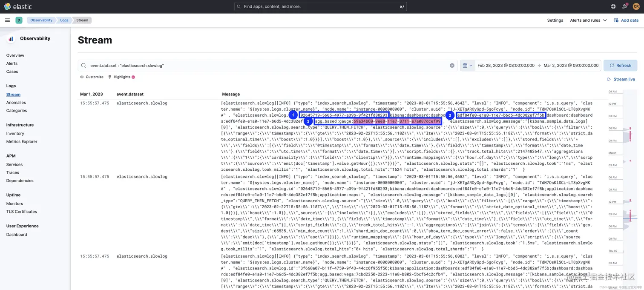Open Overview in sidebar
644x290 pixels.
click(15, 55)
